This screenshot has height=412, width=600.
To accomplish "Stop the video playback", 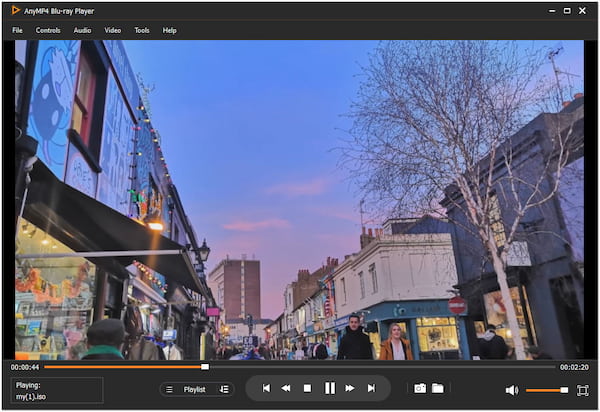I will click(307, 388).
